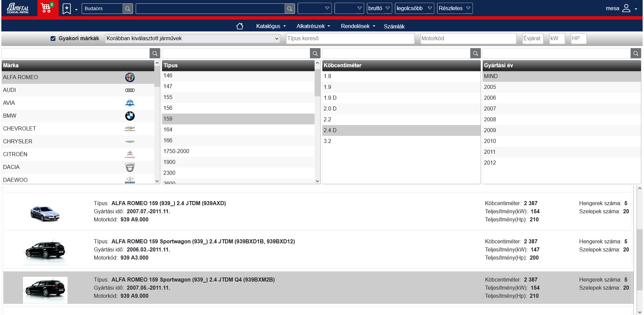The width and height of the screenshot is (644, 315).
Task: Open the Részletes view dropdown
Action: tap(455, 8)
